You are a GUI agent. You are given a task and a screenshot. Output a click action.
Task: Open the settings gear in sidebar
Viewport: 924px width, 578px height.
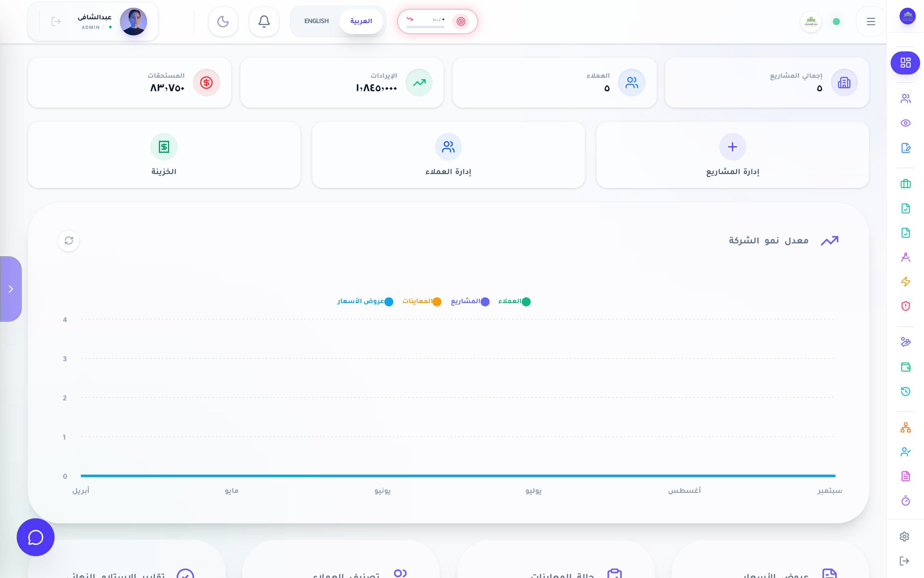click(x=904, y=537)
